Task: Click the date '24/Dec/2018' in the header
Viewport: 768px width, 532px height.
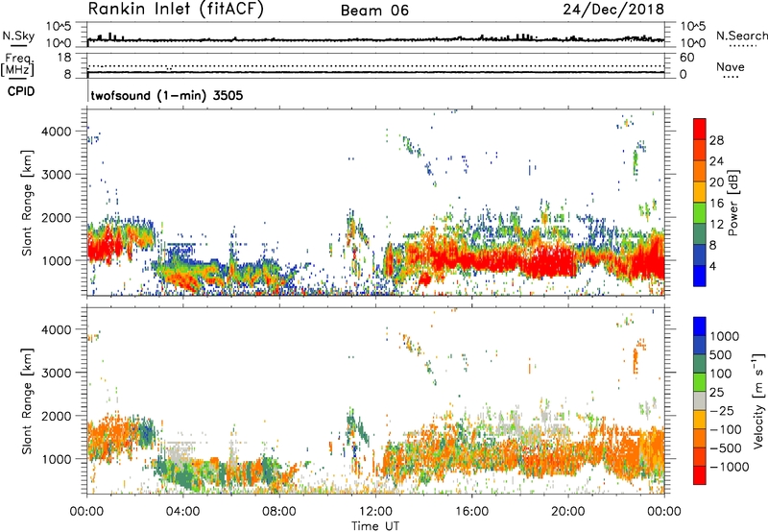Action: tap(613, 10)
